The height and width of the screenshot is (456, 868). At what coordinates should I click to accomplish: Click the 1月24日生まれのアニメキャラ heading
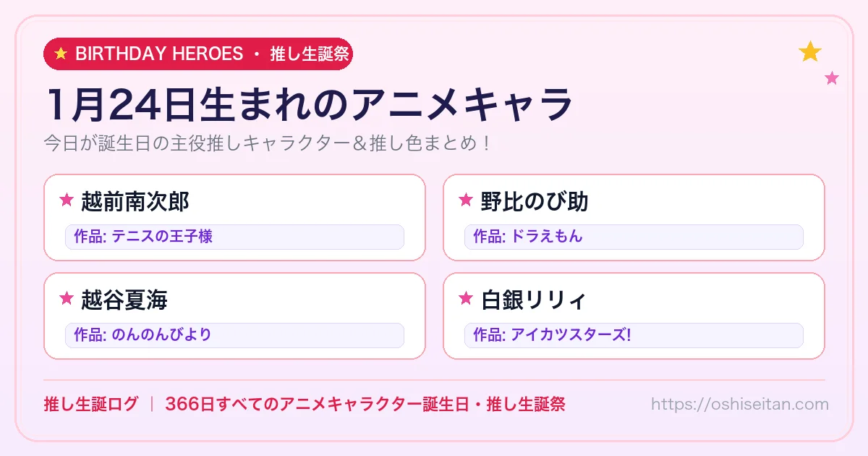pyautogui.click(x=309, y=105)
